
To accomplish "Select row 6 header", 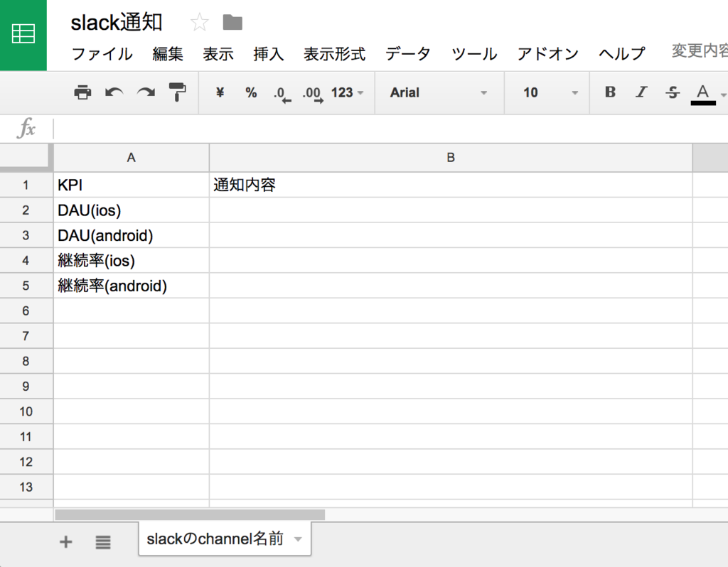I will coord(26,311).
